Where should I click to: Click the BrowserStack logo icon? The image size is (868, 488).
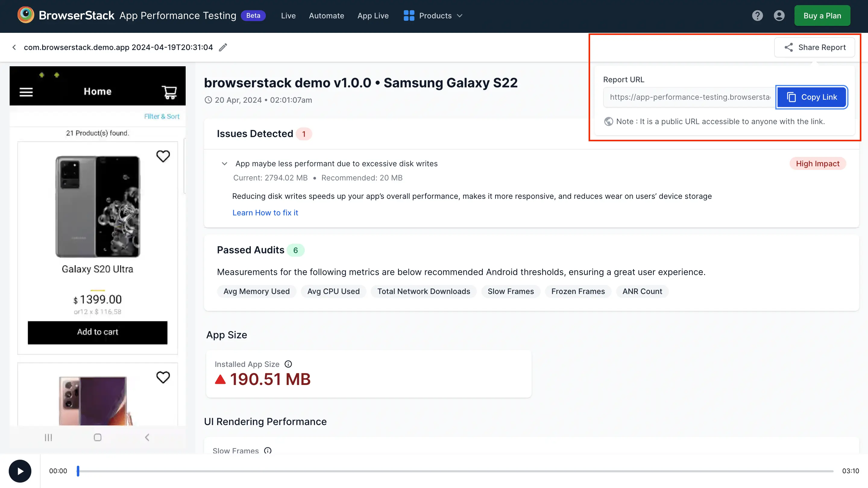[x=26, y=15]
